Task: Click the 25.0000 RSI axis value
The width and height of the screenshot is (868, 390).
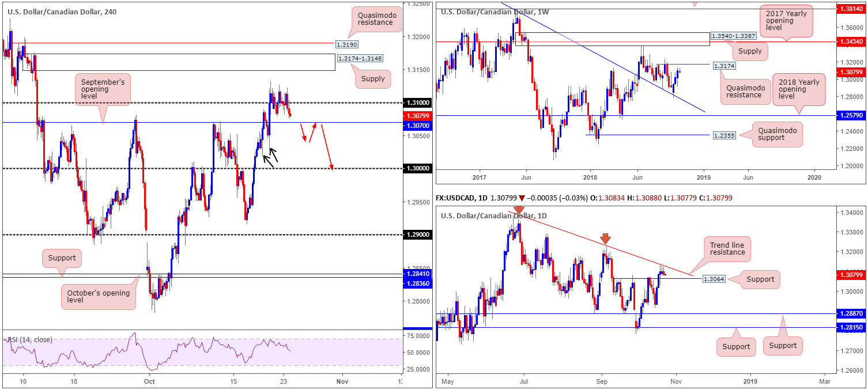Action: tap(417, 369)
